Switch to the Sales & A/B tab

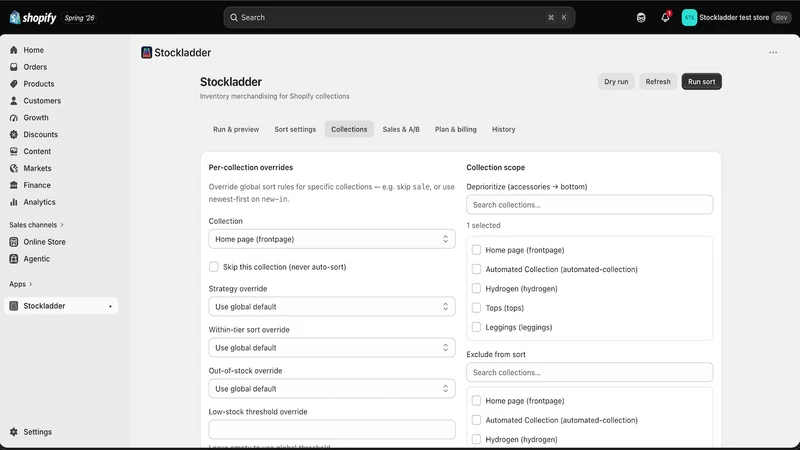(401, 130)
